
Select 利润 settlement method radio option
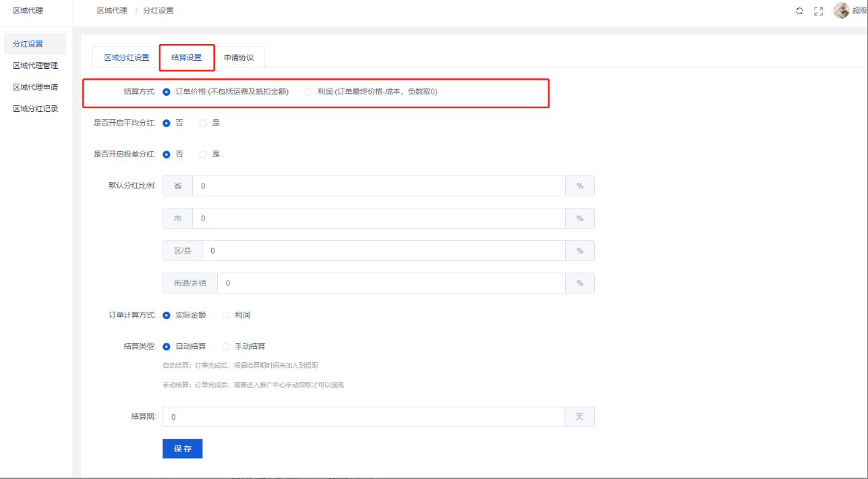tap(308, 92)
